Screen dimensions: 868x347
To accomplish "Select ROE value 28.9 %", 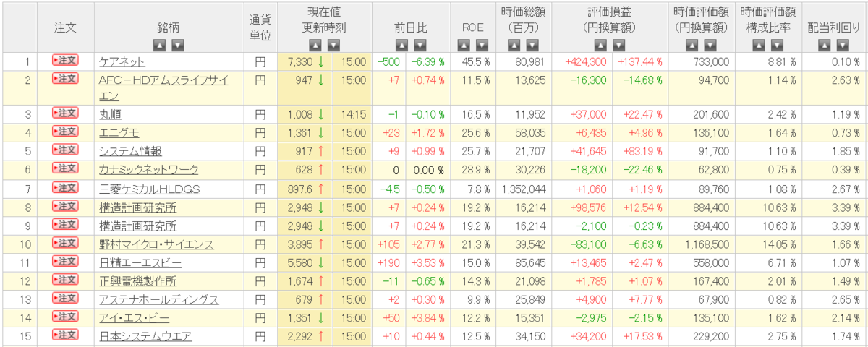I will pos(475,170).
